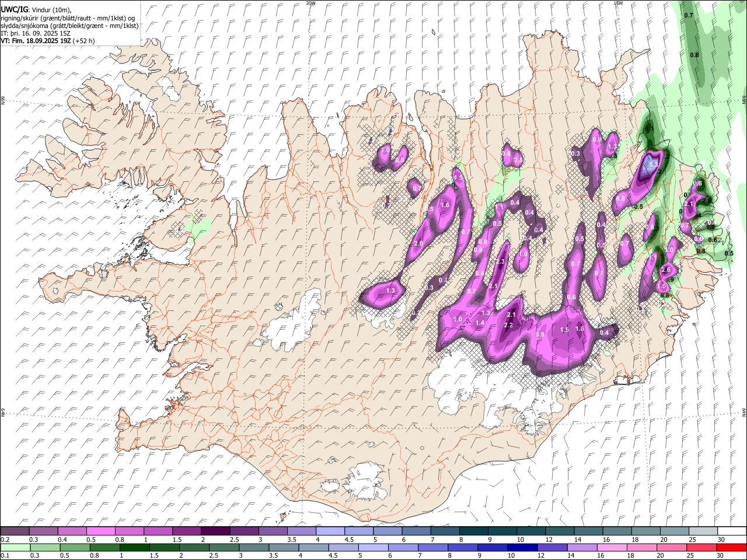Pick the crimson 25 swatch, bottom legend row

coord(701,547)
